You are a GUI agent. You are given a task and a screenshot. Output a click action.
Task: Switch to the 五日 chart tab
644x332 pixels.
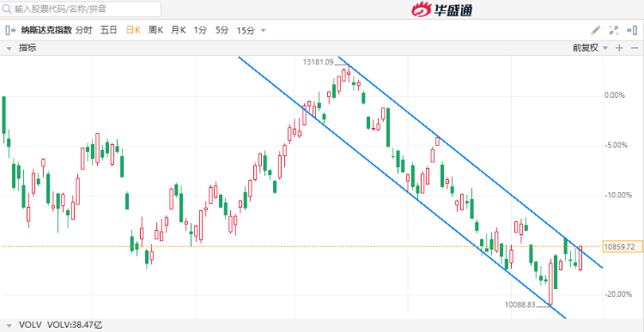109,30
